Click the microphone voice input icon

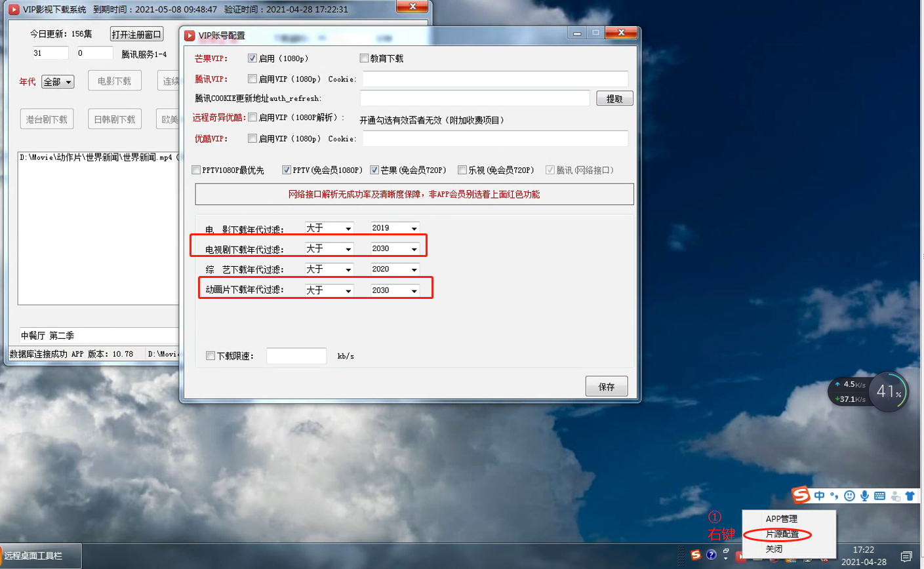[864, 496]
